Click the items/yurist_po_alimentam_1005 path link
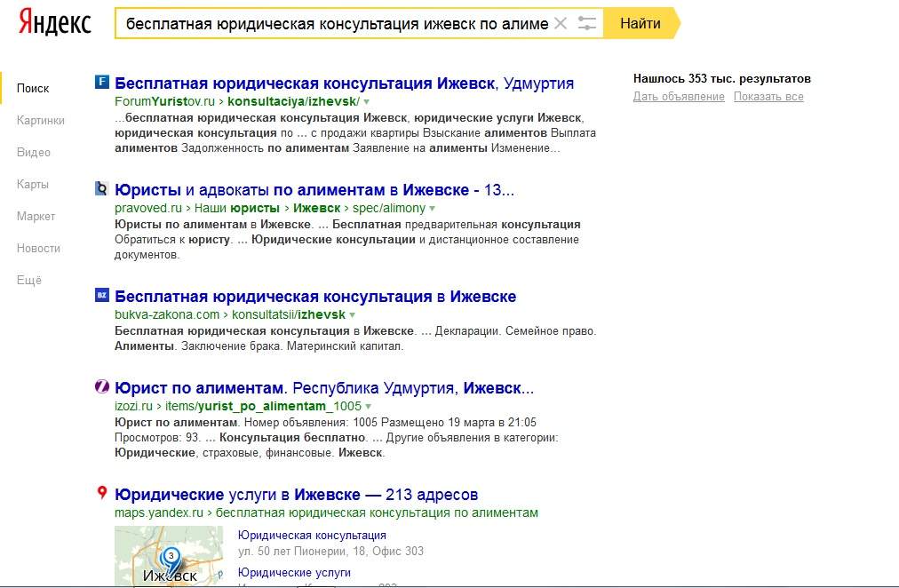 263,406
